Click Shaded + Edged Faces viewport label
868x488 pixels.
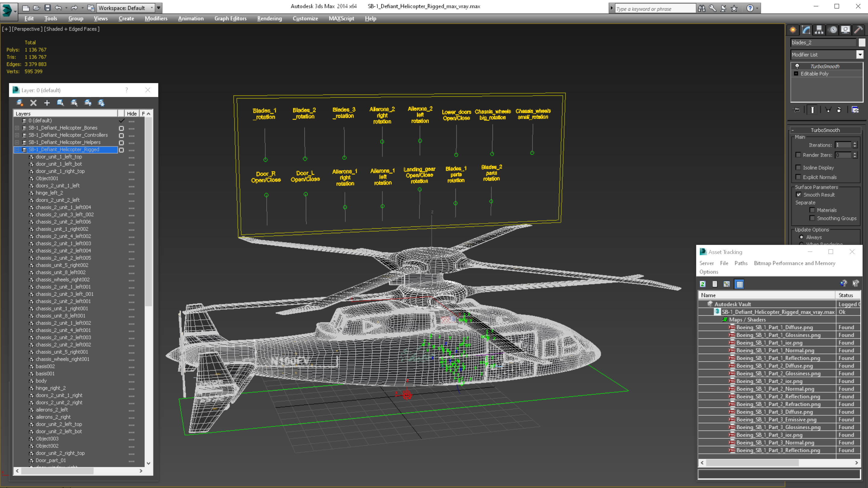click(72, 29)
